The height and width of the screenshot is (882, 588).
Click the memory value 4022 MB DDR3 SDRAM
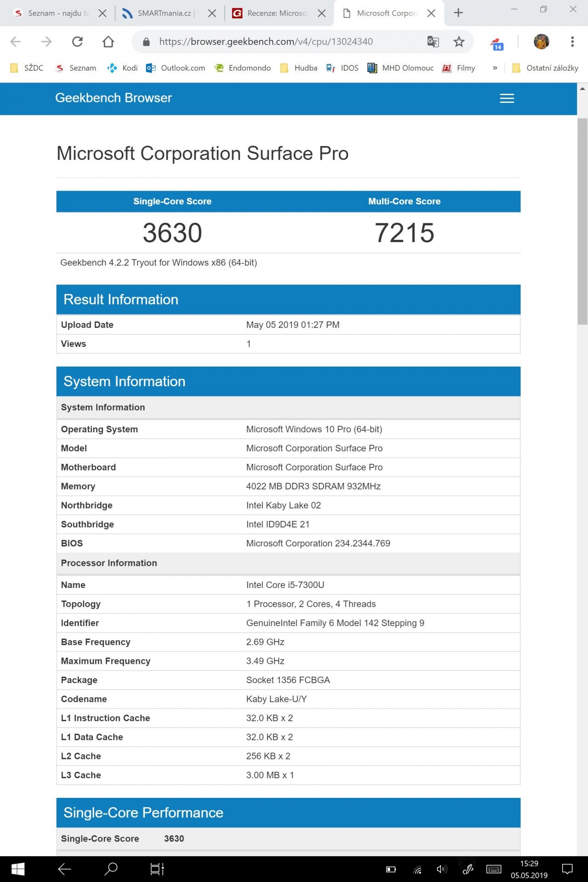[313, 486]
